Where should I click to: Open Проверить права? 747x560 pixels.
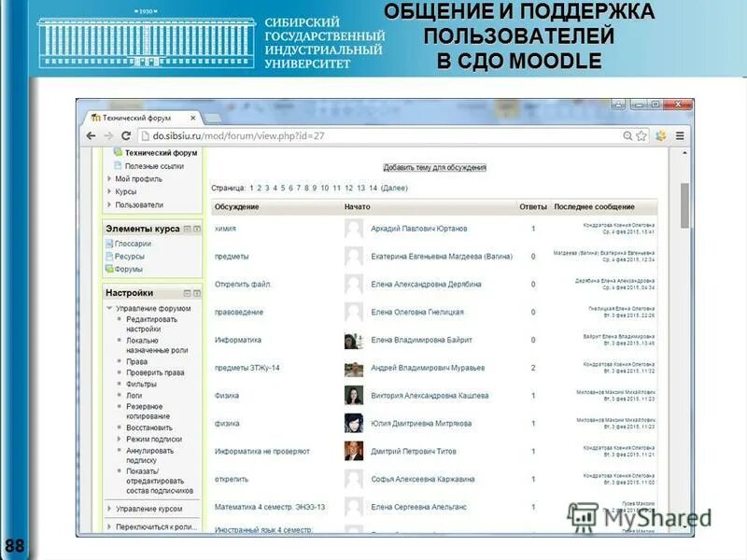tap(155, 372)
